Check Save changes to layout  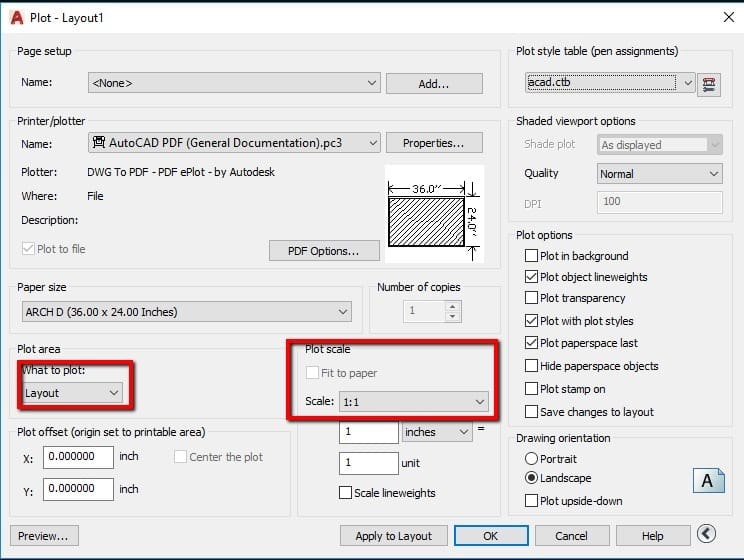pyautogui.click(x=531, y=411)
